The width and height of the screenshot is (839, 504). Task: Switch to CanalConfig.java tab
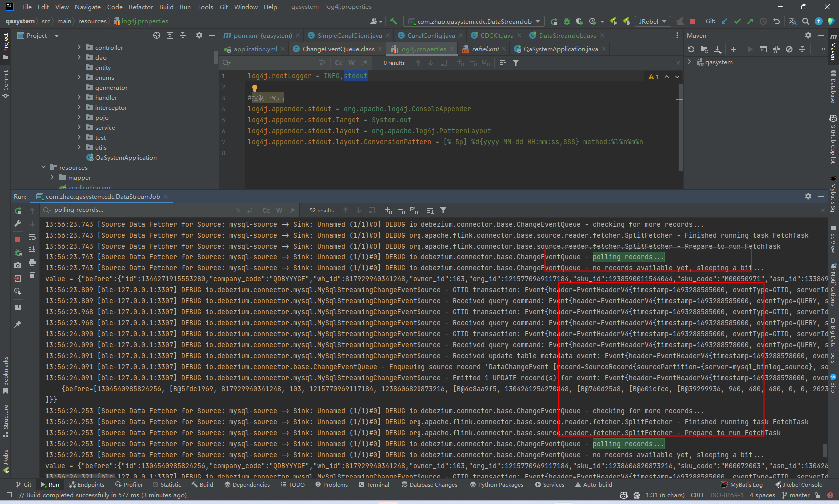click(431, 35)
